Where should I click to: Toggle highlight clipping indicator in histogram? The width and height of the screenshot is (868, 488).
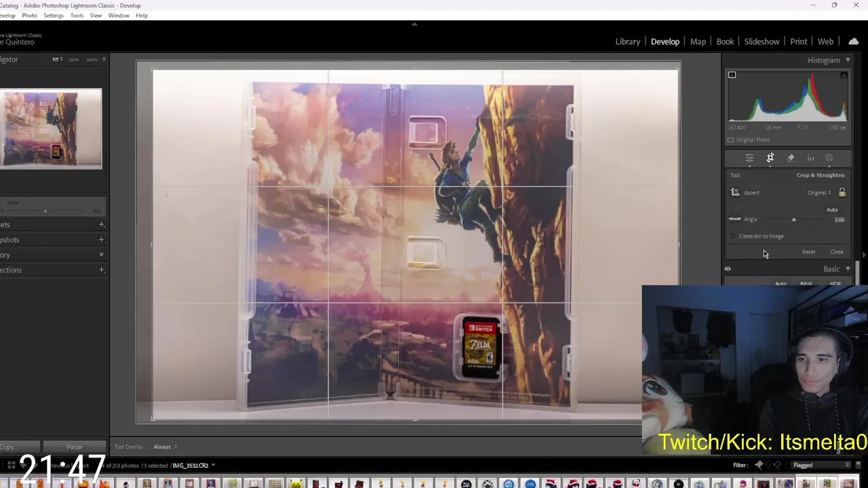844,75
